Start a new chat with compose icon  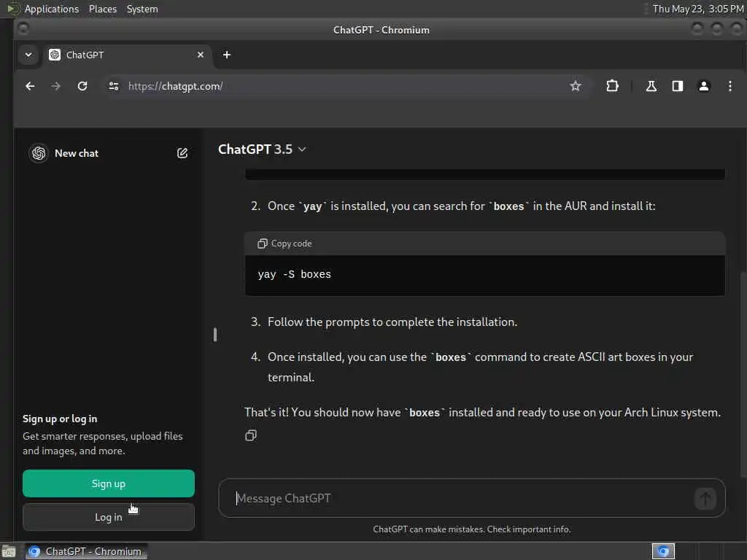pos(182,153)
